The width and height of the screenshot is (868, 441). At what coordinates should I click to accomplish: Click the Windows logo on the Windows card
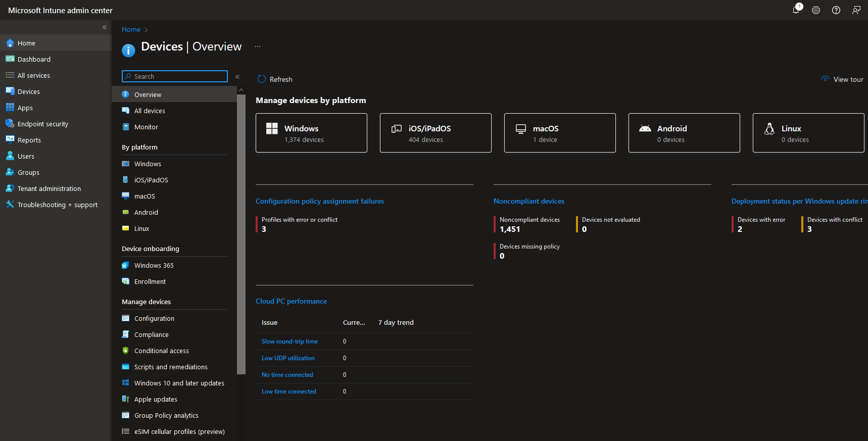click(x=272, y=128)
